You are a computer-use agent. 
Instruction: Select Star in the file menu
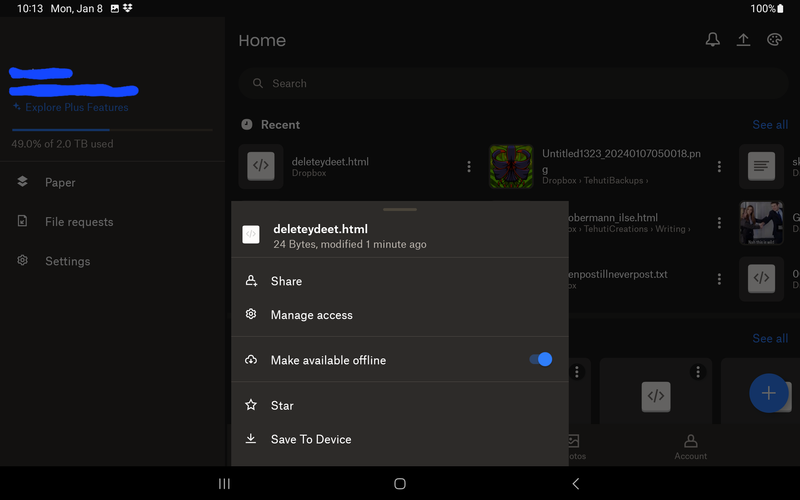282,405
